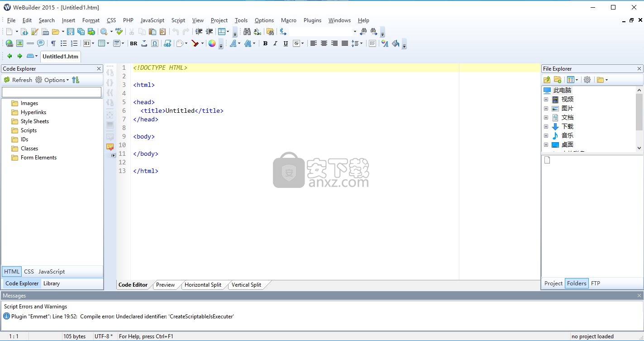Click the Replace text icon
The height and width of the screenshot is (341, 644).
[x=258, y=32]
